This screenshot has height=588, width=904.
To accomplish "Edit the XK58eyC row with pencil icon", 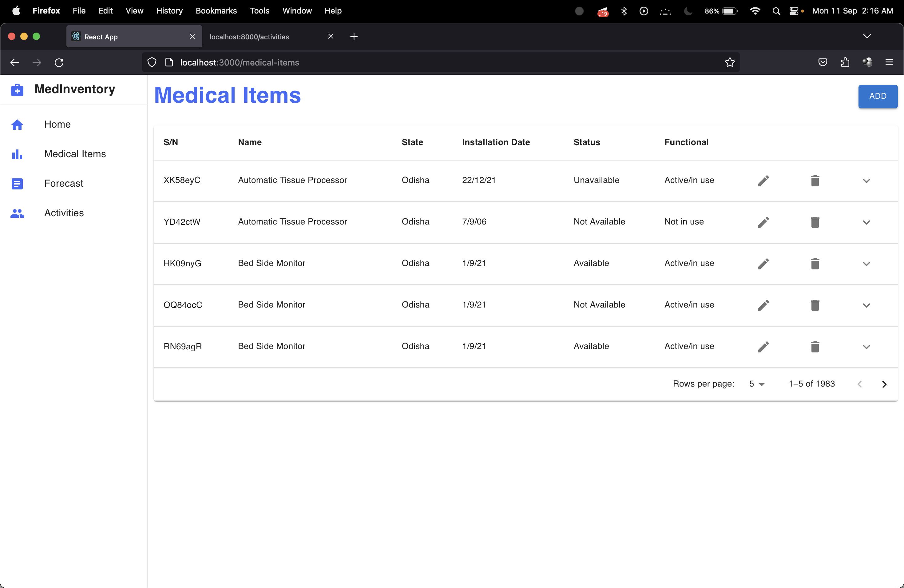I will 763,181.
